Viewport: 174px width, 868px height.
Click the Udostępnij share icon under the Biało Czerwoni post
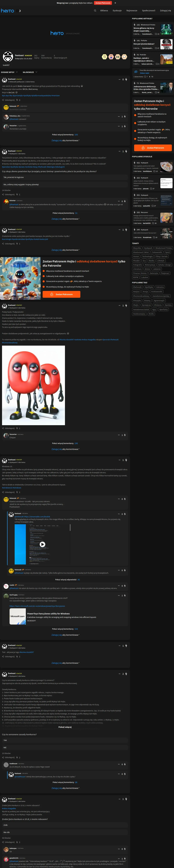point(3,100)
